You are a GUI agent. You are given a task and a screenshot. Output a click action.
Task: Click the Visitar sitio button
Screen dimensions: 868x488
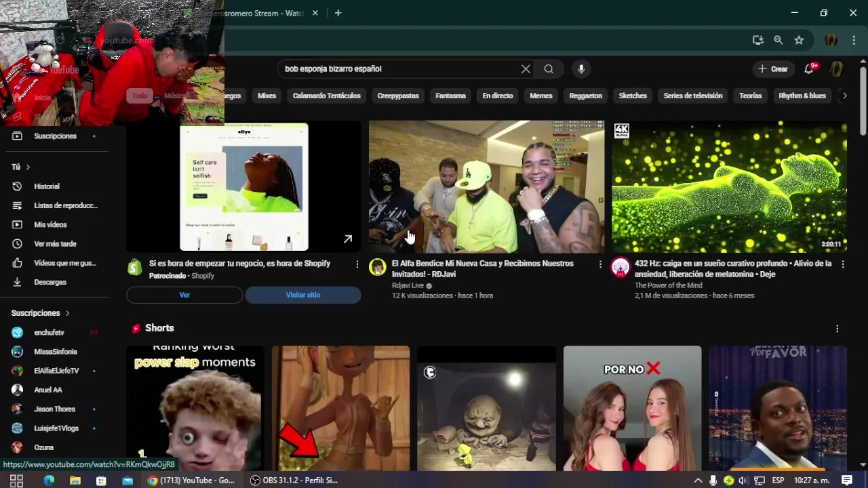click(303, 295)
